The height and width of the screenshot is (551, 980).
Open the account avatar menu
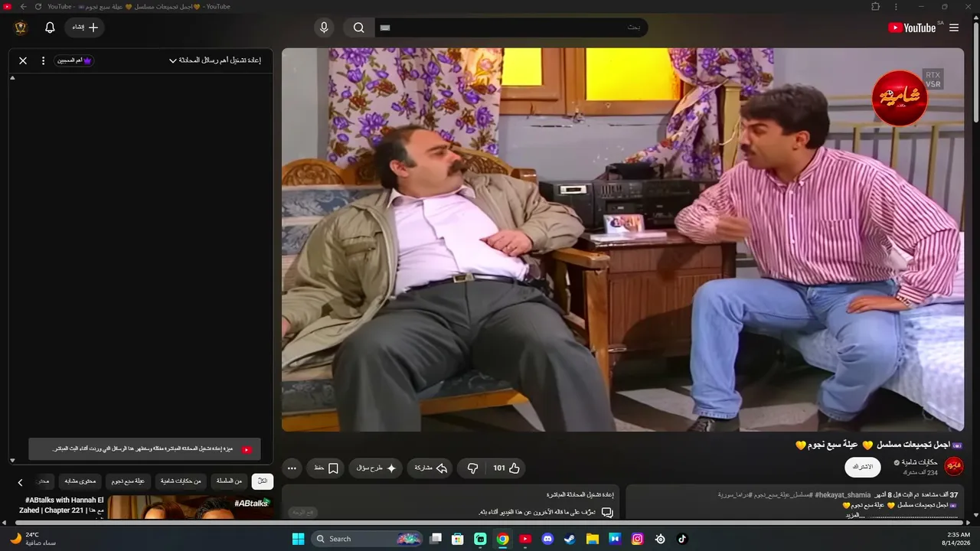(21, 28)
